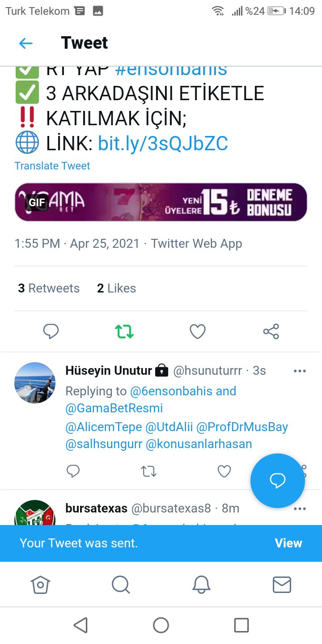Share the main tweet
The width and height of the screenshot is (322, 644).
271,331
